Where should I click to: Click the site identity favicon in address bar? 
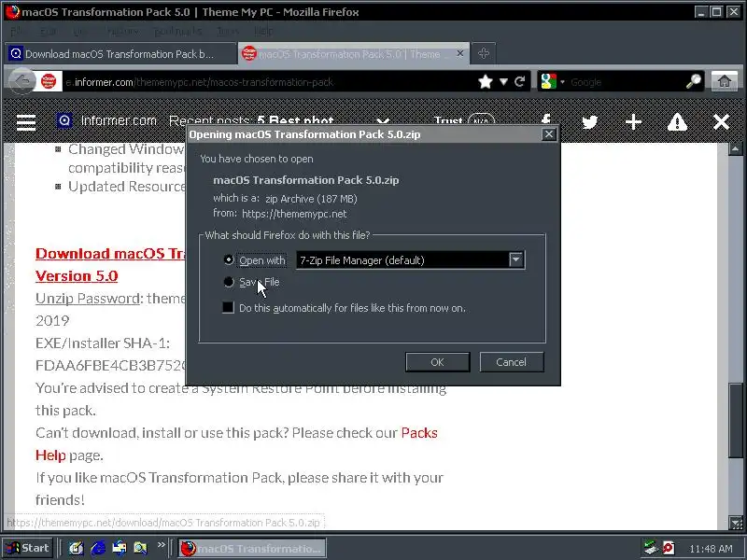(x=49, y=81)
